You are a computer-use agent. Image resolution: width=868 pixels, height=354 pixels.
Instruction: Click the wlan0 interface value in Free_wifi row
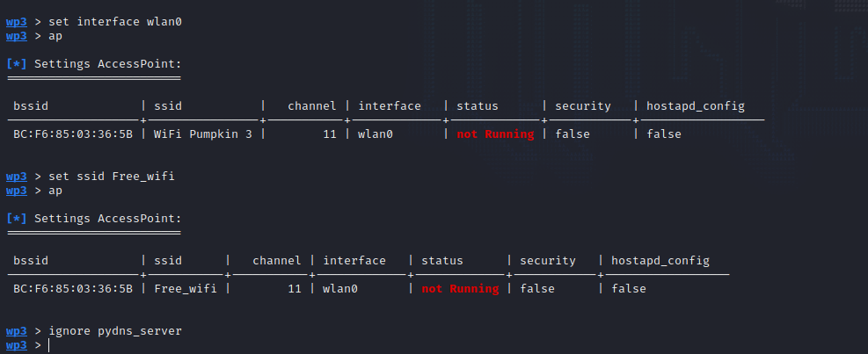(x=340, y=289)
